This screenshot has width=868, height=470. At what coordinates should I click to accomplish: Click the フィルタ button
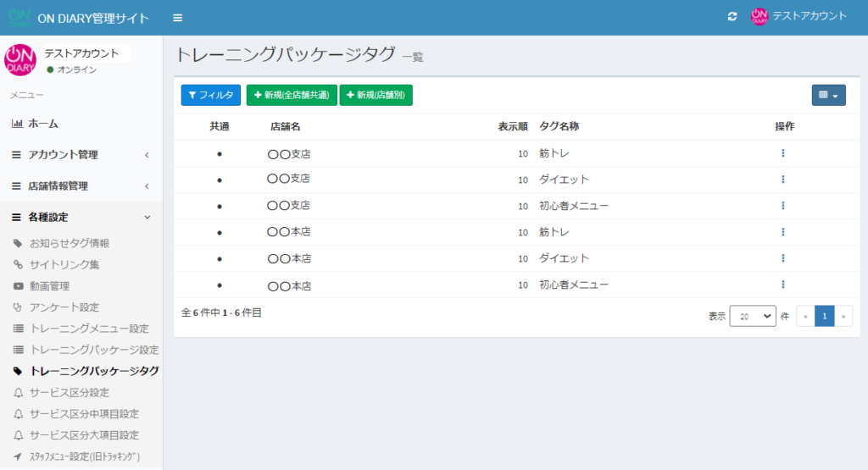point(211,96)
